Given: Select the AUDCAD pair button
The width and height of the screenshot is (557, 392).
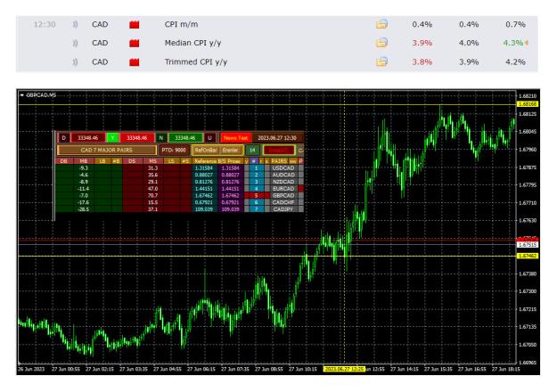Looking at the screenshot, I should click(283, 175).
